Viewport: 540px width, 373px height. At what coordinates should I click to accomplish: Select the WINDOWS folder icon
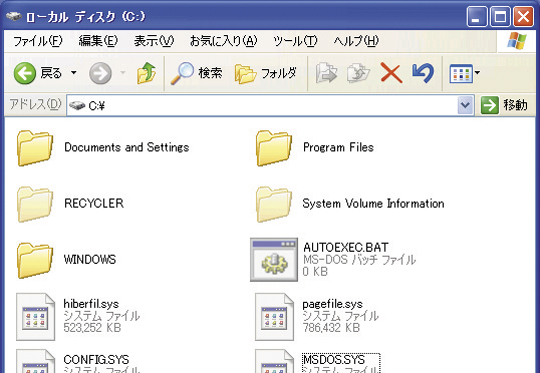[x=35, y=260]
